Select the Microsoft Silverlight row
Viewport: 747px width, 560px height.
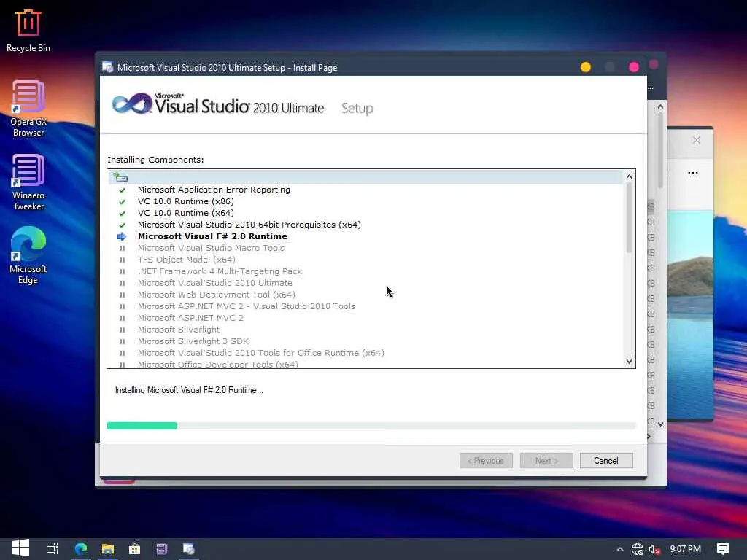click(179, 330)
